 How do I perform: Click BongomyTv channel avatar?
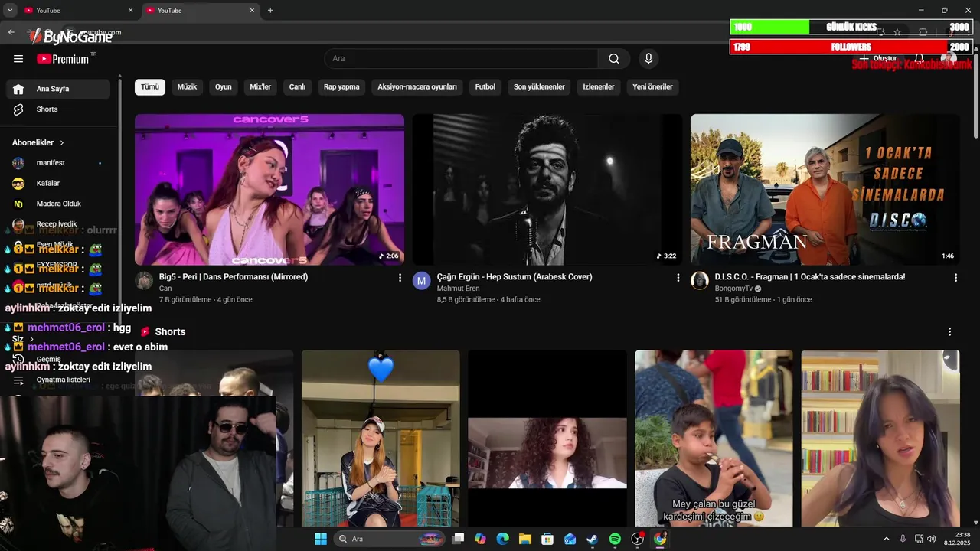click(700, 281)
